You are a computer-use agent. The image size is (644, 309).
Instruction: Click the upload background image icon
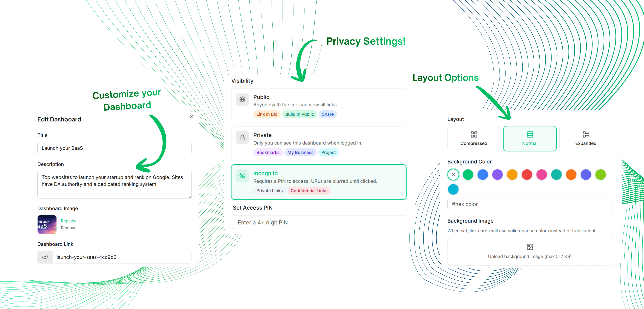tap(530, 247)
